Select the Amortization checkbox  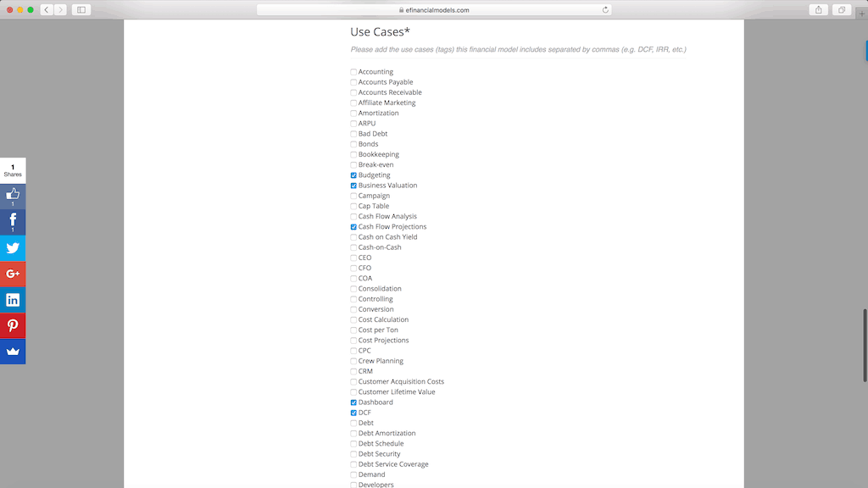click(x=353, y=114)
